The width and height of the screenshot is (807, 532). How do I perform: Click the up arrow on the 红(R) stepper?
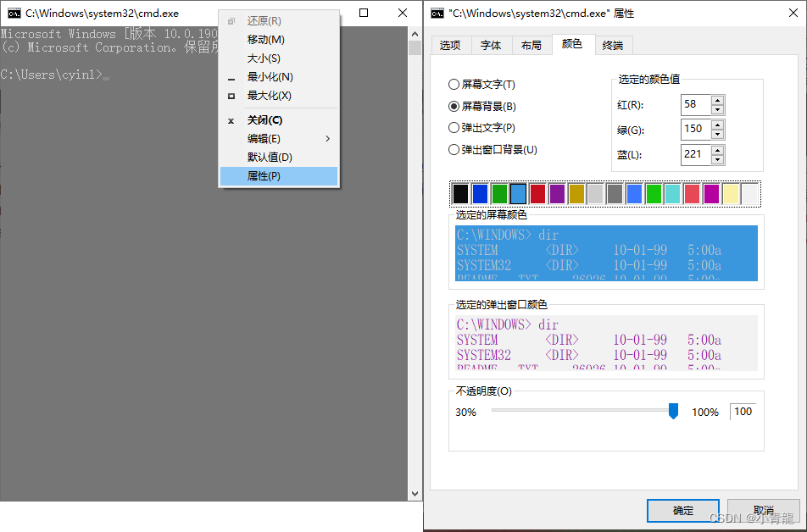pyautogui.click(x=719, y=100)
